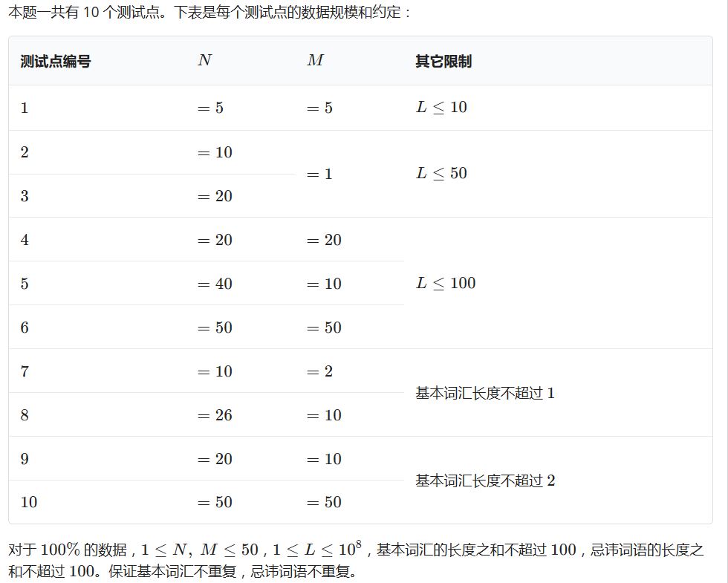The image size is (728, 583).
Task: Click the 基本词汇长度不超过 2 cell
Action: click(484, 481)
